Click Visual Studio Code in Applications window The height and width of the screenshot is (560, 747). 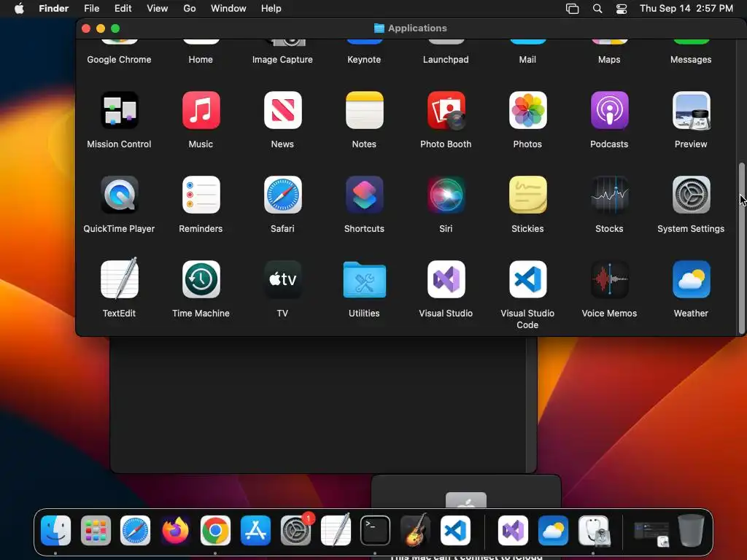coord(528,279)
